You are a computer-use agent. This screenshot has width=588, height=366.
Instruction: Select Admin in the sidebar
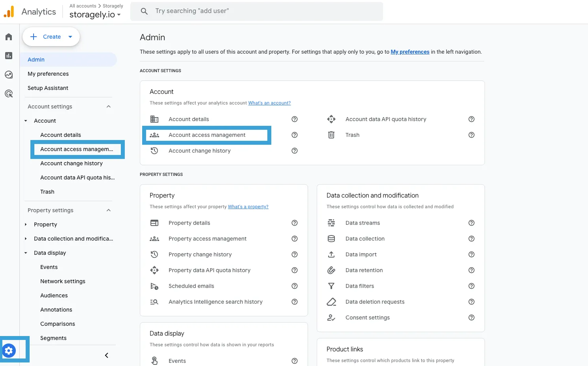(x=68, y=60)
